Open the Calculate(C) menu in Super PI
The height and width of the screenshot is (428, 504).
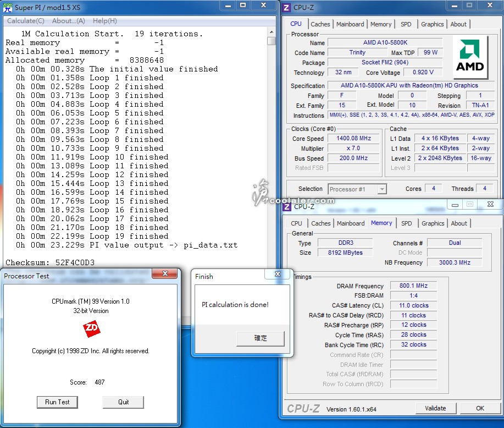click(x=26, y=21)
